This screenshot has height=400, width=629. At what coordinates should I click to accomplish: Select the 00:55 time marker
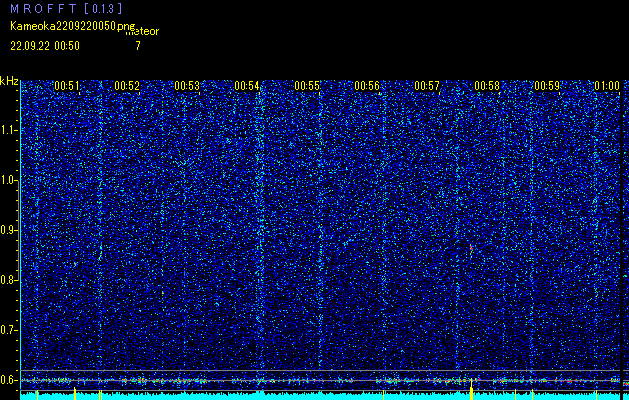coord(307,86)
